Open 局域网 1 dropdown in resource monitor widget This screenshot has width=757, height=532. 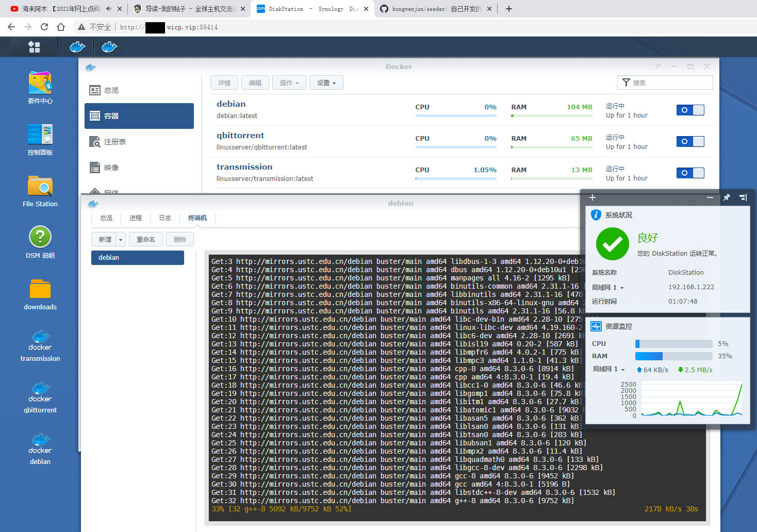pos(609,369)
